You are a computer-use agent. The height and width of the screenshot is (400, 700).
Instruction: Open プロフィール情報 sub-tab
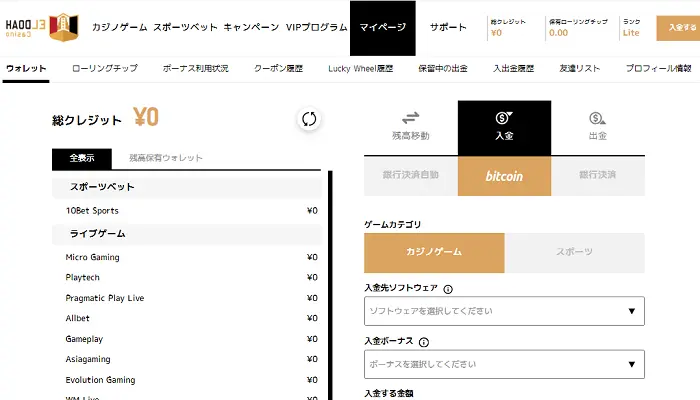658,68
